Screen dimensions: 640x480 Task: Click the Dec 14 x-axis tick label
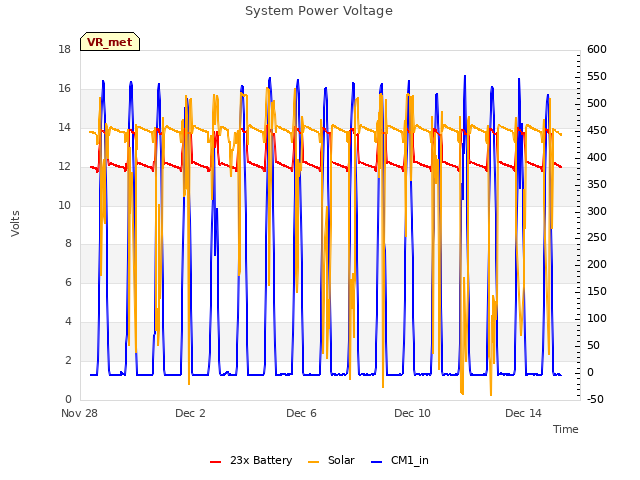pyautogui.click(x=523, y=413)
